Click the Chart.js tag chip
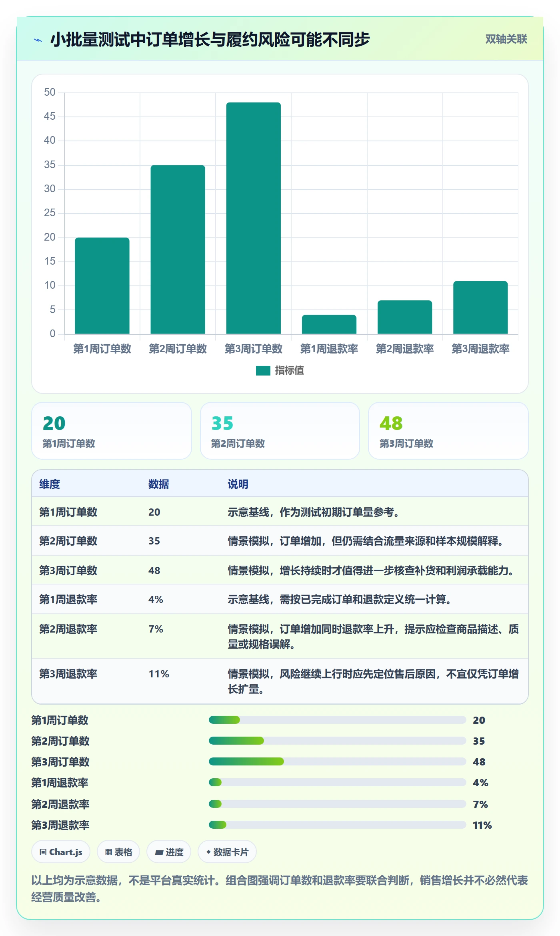Viewport: 560px width, 936px height. pyautogui.click(x=61, y=852)
